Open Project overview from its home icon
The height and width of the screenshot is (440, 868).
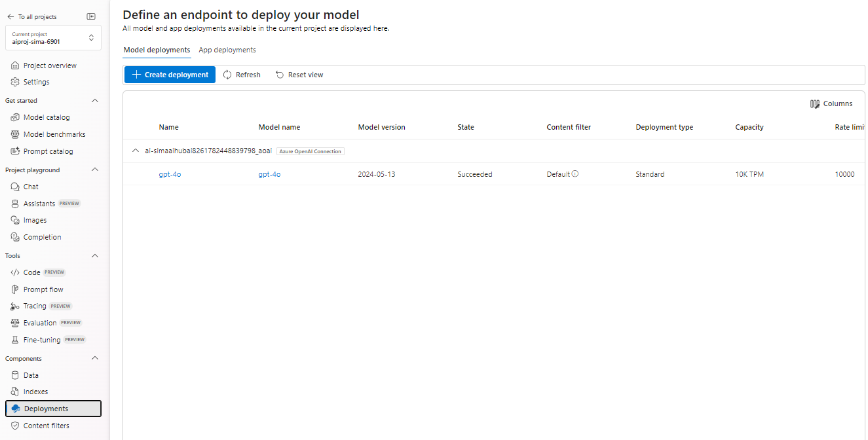coord(15,65)
